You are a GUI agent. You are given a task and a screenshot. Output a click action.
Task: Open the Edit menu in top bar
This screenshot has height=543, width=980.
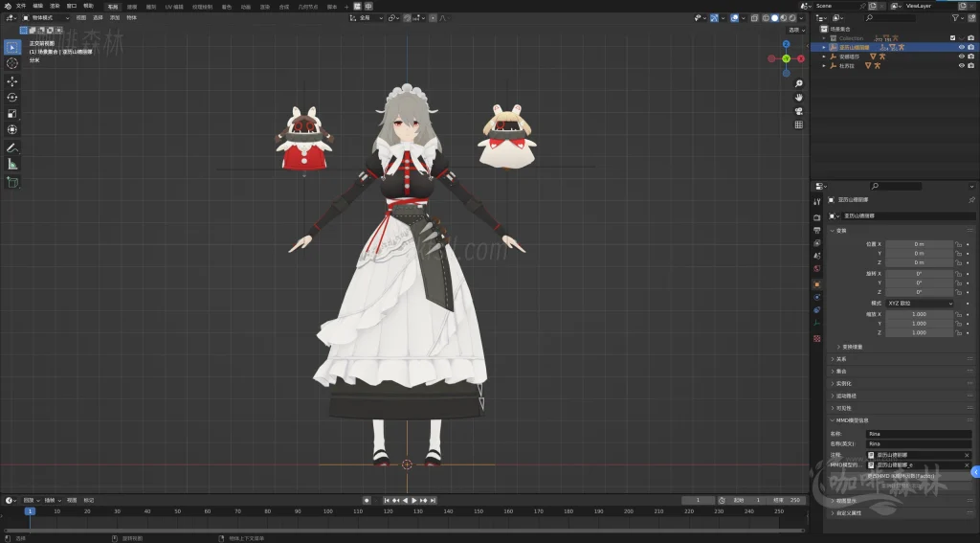(x=38, y=6)
